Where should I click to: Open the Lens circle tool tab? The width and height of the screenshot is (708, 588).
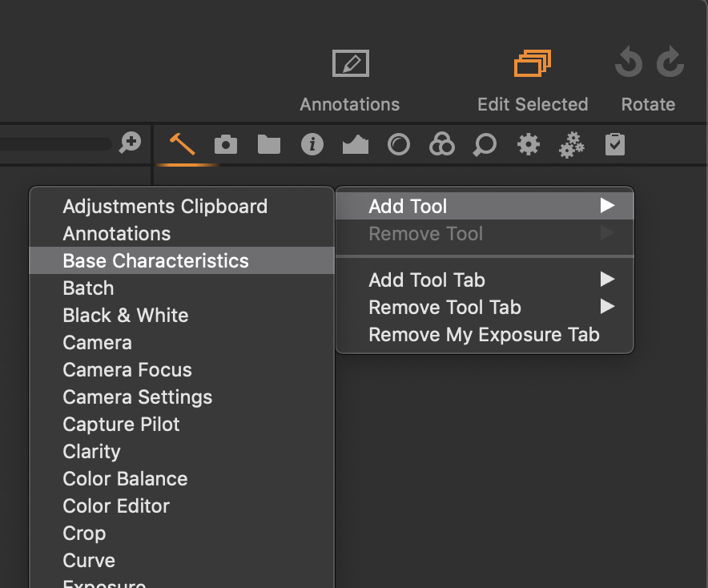click(398, 144)
